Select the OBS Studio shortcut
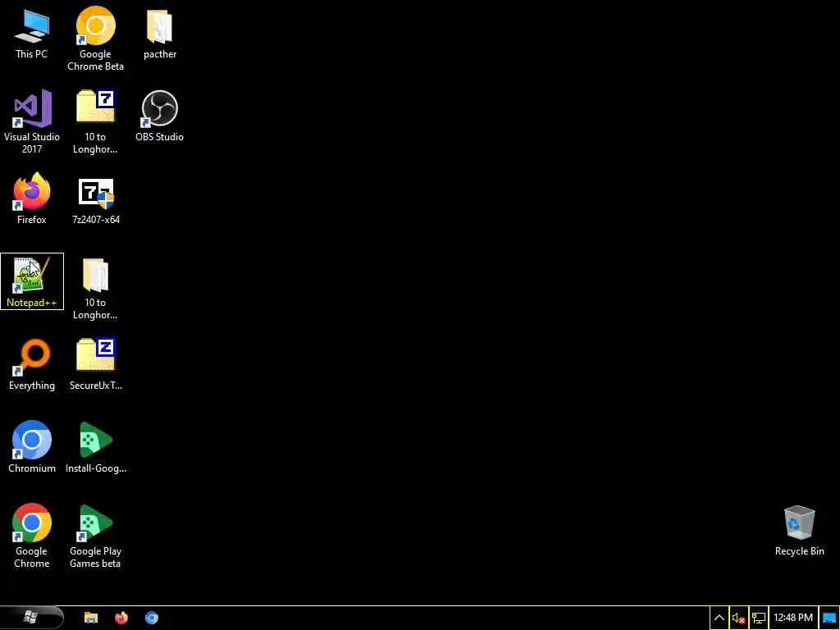This screenshot has height=630, width=840. coord(160,116)
